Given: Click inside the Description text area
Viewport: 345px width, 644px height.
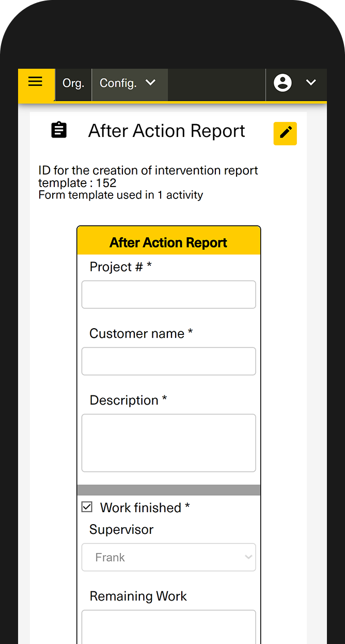Looking at the screenshot, I should point(168,443).
